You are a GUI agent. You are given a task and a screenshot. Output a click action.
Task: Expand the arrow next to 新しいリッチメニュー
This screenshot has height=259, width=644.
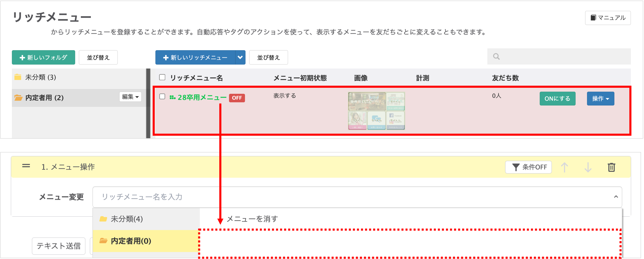[240, 58]
